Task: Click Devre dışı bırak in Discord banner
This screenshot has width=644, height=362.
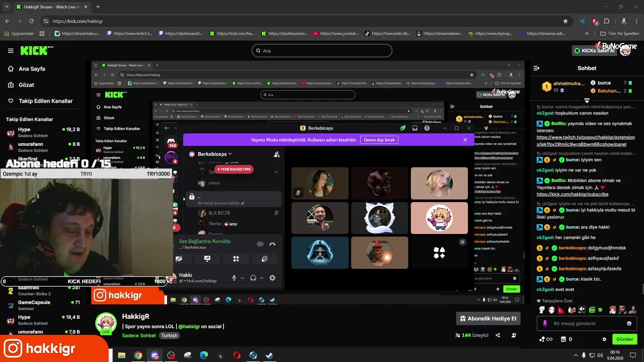Action: [379, 140]
